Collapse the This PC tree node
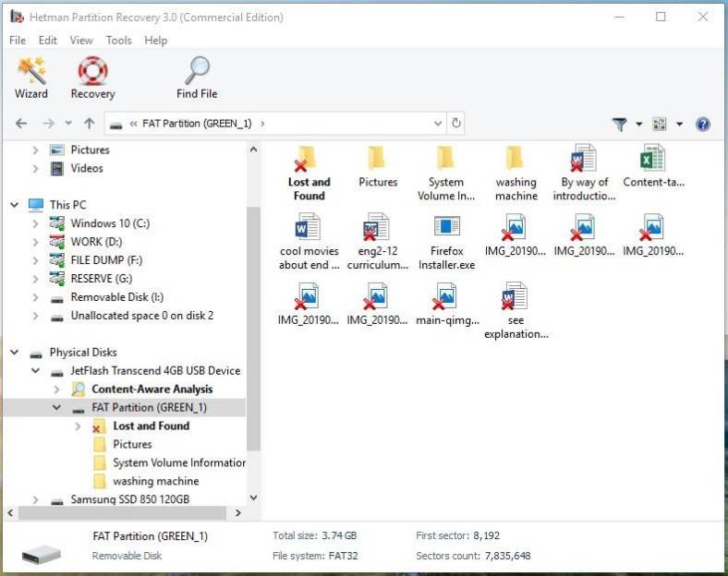 (15, 205)
